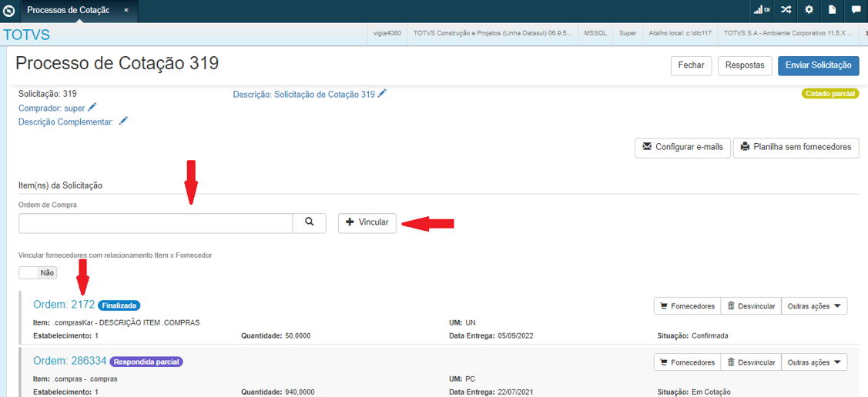Open settings gear icon in top bar
This screenshot has height=397, width=868.
click(x=809, y=10)
